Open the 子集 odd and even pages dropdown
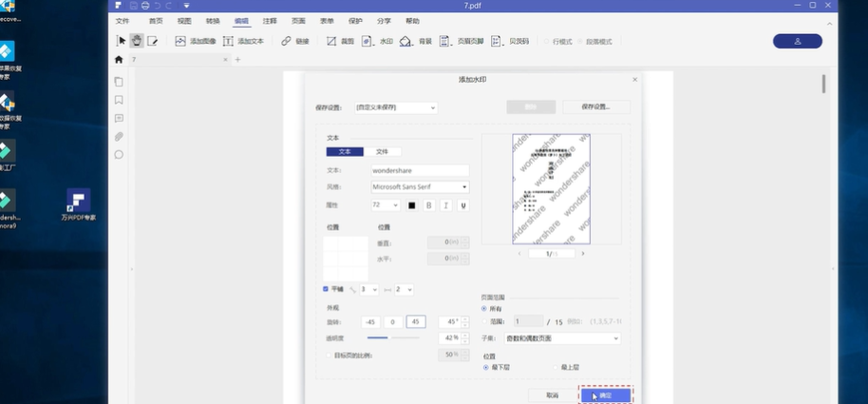The height and width of the screenshot is (404, 868). (562, 338)
